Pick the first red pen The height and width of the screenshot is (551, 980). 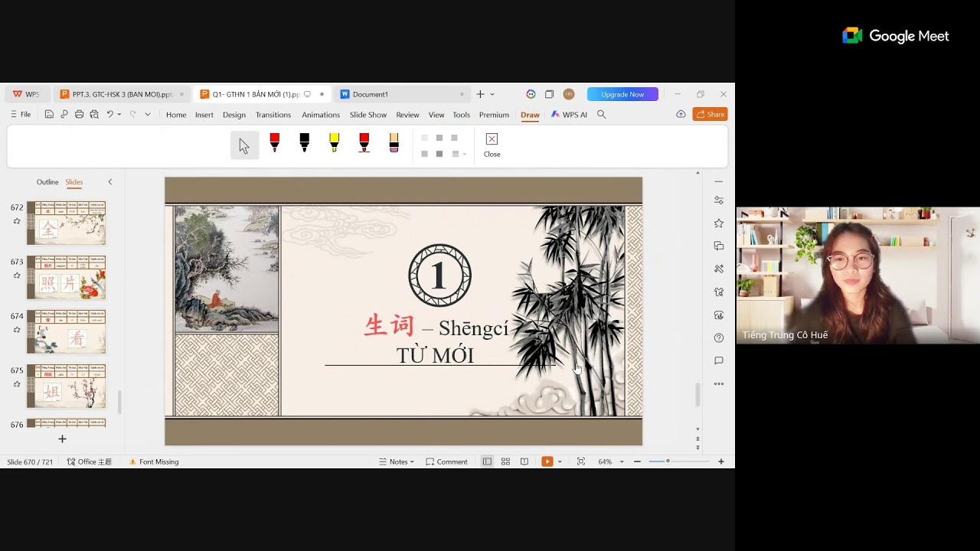pyautogui.click(x=274, y=143)
